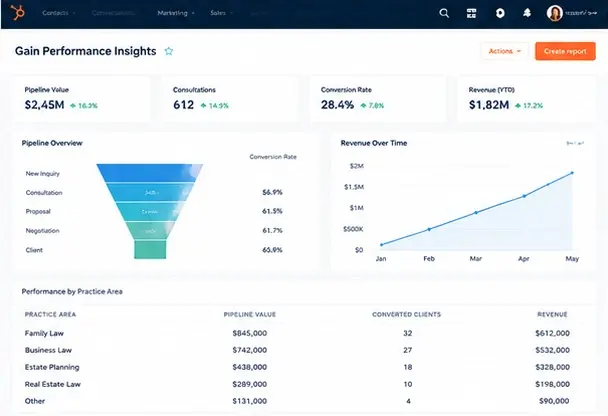The width and height of the screenshot is (608, 416).
Task: Click the Gain Performance Insights title
Action: click(86, 51)
